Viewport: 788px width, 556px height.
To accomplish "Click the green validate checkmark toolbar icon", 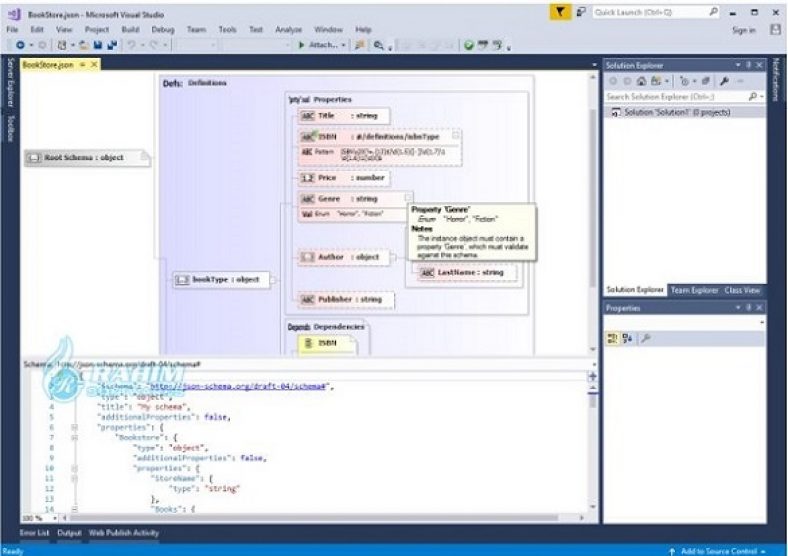I will (x=468, y=45).
